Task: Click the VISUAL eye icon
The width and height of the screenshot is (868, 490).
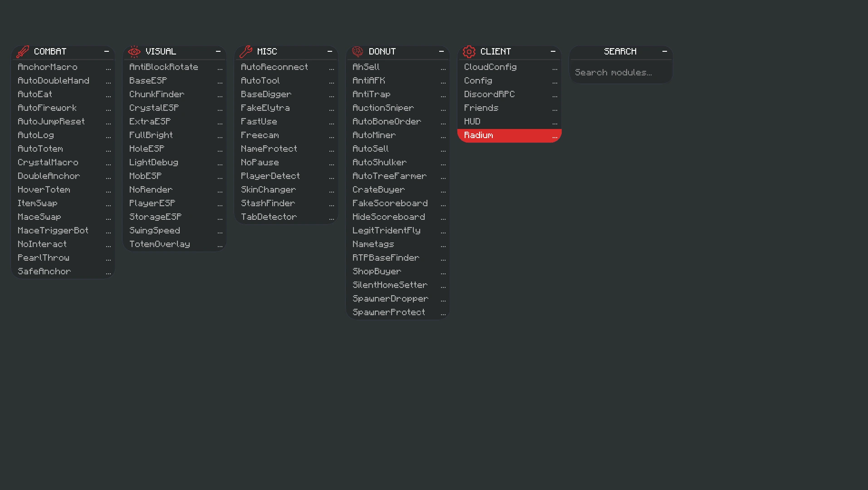Action: 133,51
